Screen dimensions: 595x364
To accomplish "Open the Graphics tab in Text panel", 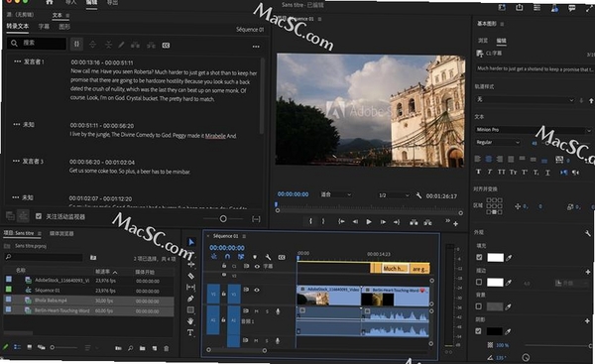I will [x=64, y=26].
